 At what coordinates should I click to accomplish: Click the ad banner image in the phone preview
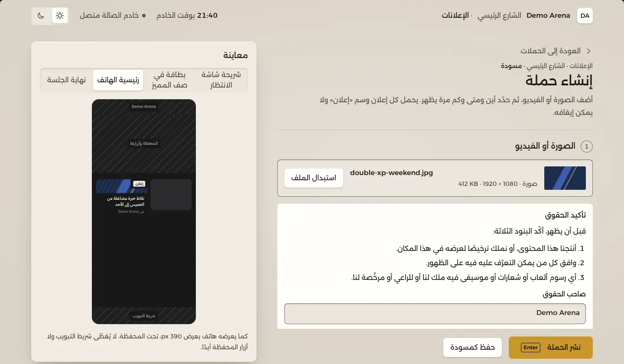pos(122,186)
